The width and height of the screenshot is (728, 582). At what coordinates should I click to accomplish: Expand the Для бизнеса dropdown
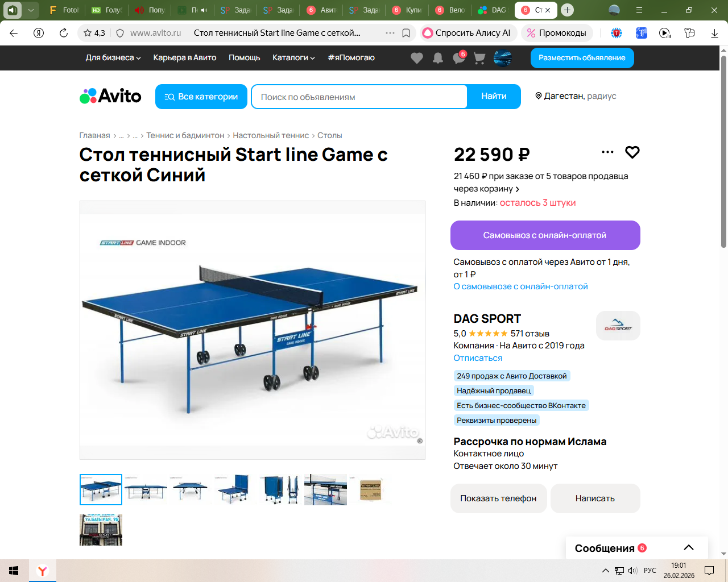point(113,57)
